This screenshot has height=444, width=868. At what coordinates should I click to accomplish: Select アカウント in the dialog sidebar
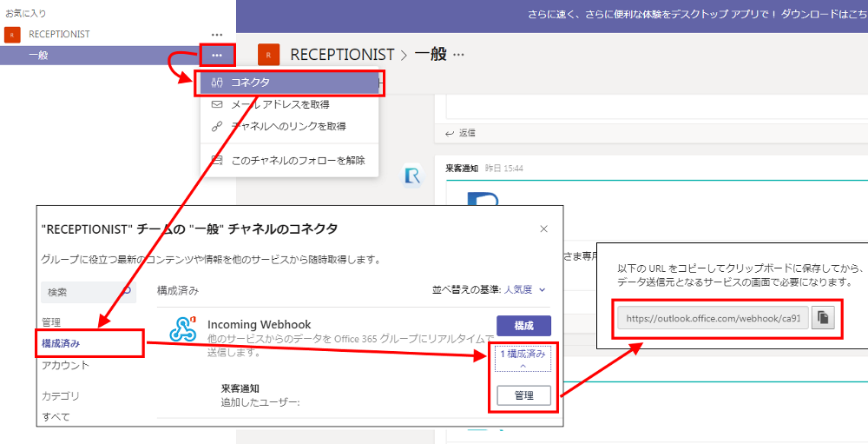[65, 365]
